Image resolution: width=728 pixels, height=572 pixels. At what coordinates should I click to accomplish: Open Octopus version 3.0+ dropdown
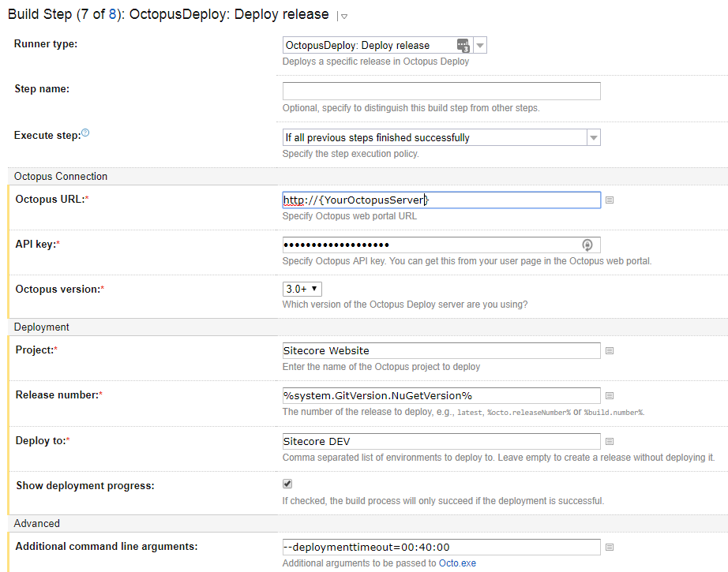coord(302,289)
